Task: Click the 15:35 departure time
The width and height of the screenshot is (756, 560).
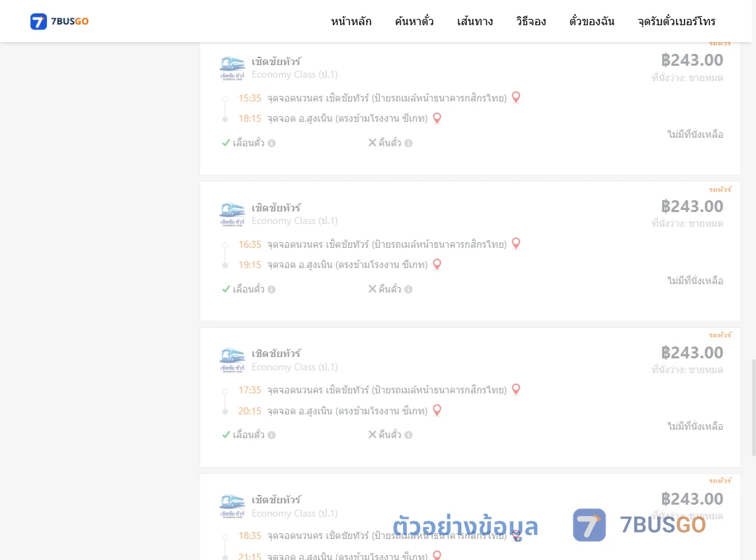Action: [x=250, y=99]
